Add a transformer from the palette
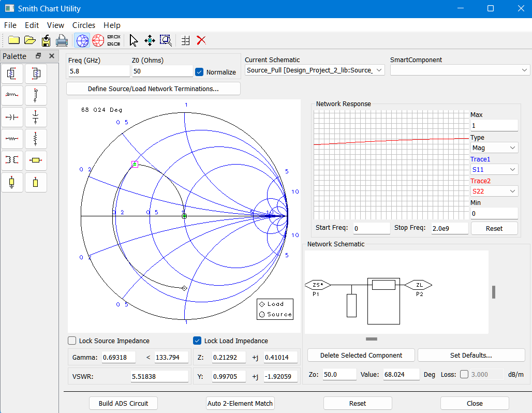 12,160
